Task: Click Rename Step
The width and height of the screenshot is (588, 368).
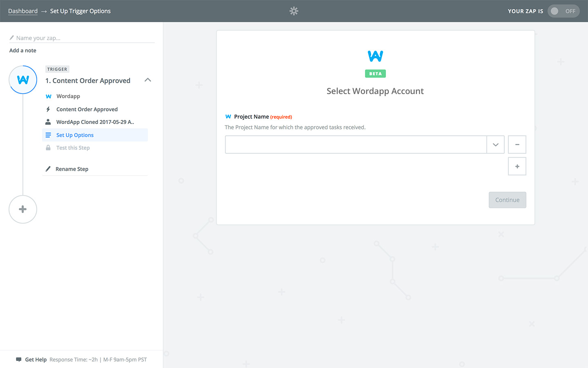Action: (72, 169)
